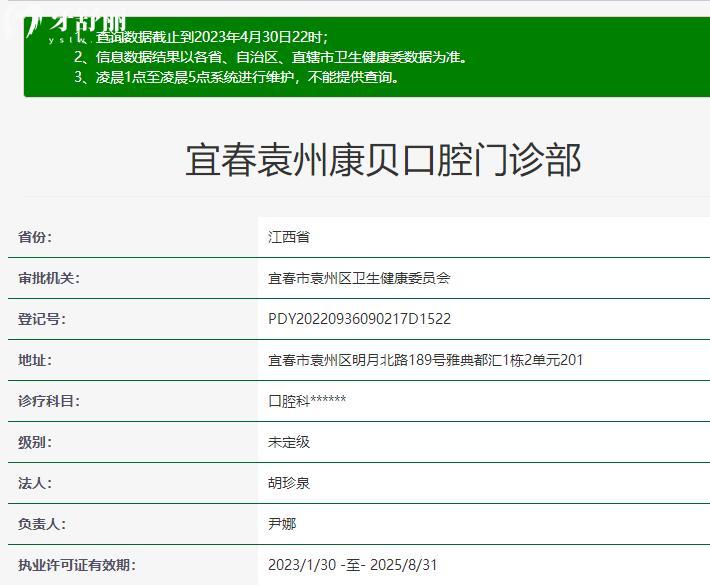
Task: Click the 级别 label
Action: click(x=35, y=442)
